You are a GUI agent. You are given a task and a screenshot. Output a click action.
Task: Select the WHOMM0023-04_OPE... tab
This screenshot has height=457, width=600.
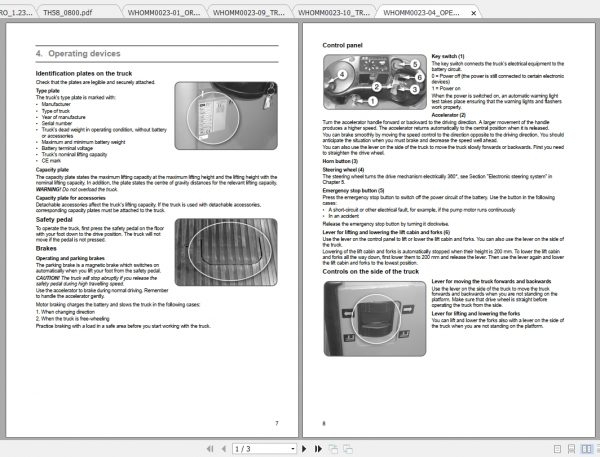(x=421, y=13)
